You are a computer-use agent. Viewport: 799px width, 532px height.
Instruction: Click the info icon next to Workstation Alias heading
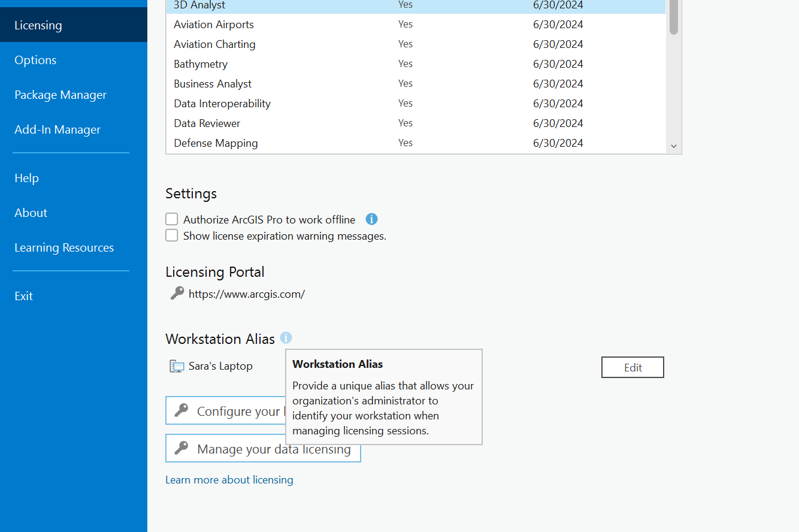(286, 338)
